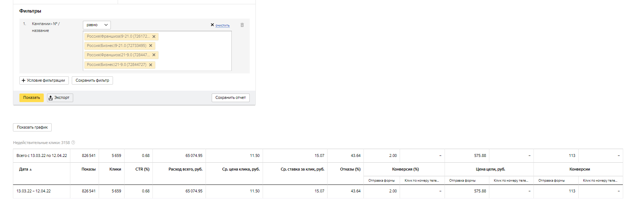The image size is (644, 206).
Task: Open the равно condition dropdown
Action: click(x=97, y=25)
